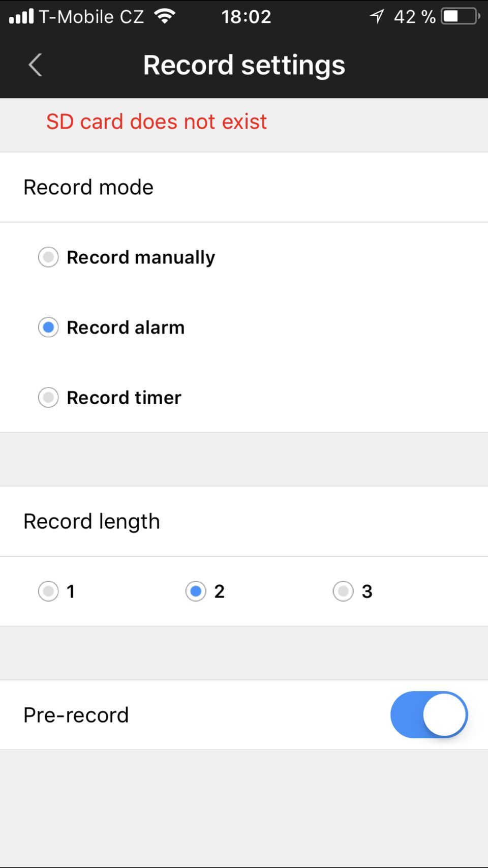This screenshot has width=488, height=868.
Task: Tap the Record mode section header
Action: click(x=88, y=187)
